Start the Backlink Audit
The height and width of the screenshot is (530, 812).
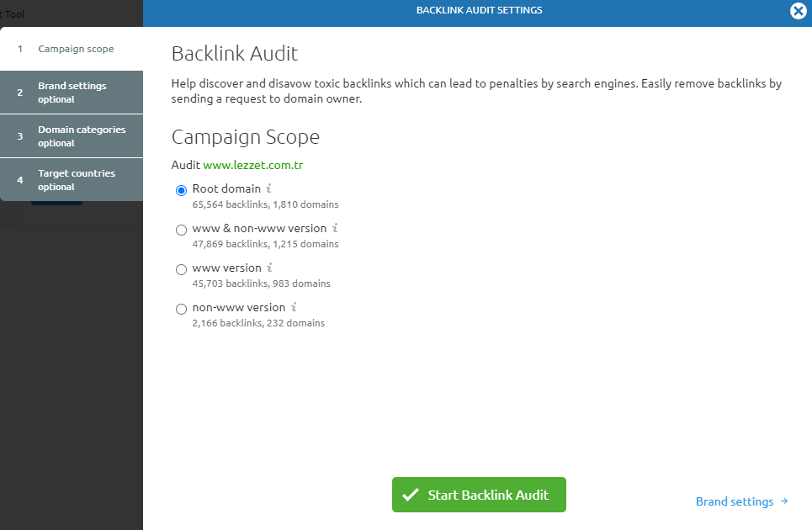(479, 495)
